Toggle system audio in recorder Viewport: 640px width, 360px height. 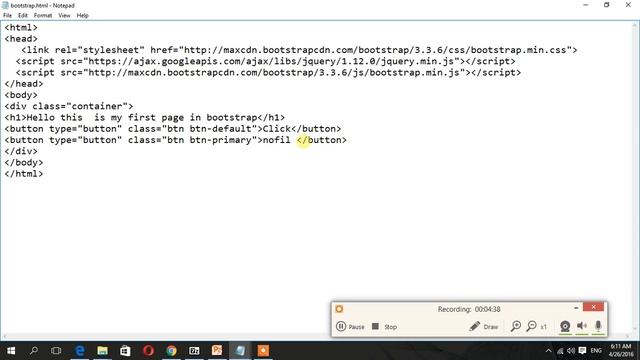(x=582, y=326)
